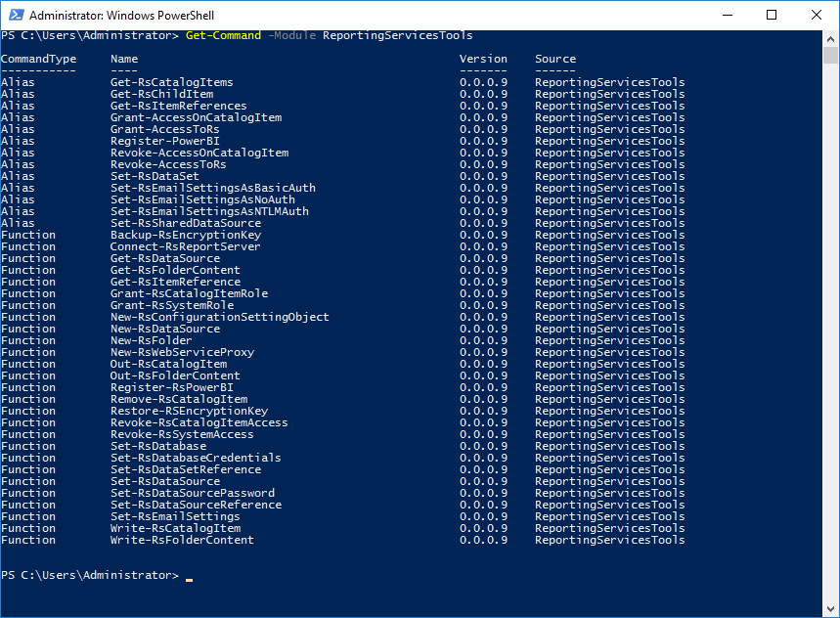
Task: Click the Revoke-AccessToRs entry
Action: click(x=168, y=165)
